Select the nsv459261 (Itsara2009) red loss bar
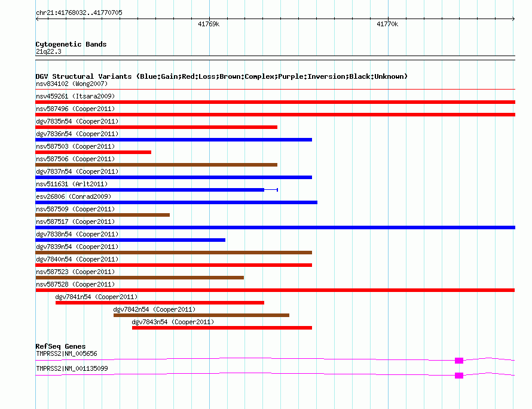The image size is (532, 409). [x=275, y=102]
